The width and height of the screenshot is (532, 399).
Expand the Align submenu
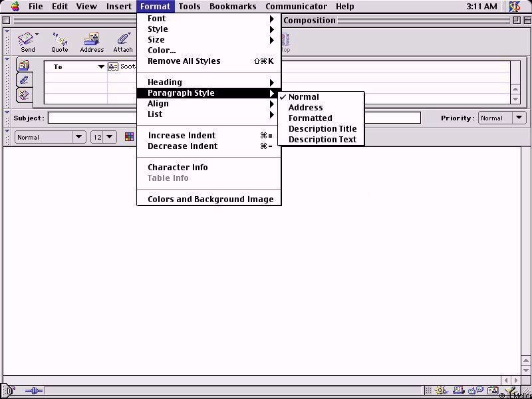coord(209,104)
